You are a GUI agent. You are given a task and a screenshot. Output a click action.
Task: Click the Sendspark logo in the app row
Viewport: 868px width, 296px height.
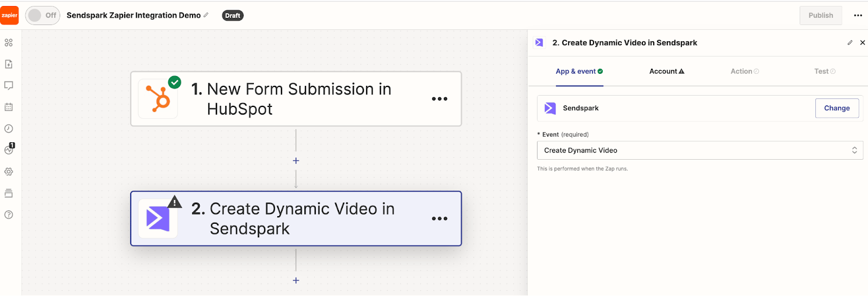pyautogui.click(x=550, y=108)
